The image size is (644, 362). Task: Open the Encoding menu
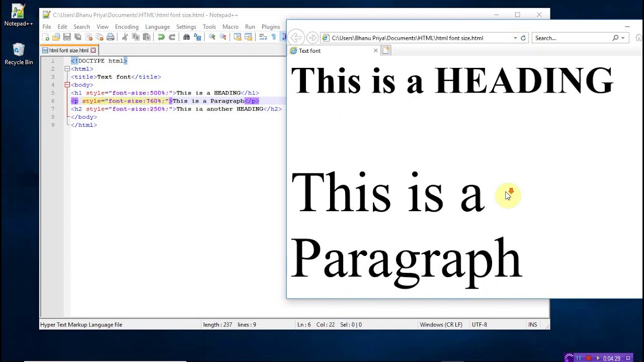(x=126, y=27)
